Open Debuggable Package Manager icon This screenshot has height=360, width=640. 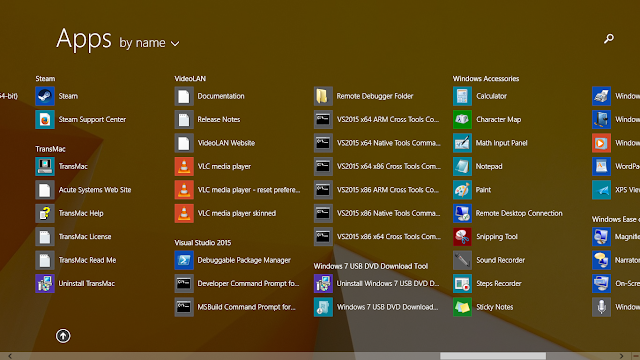tap(184, 260)
